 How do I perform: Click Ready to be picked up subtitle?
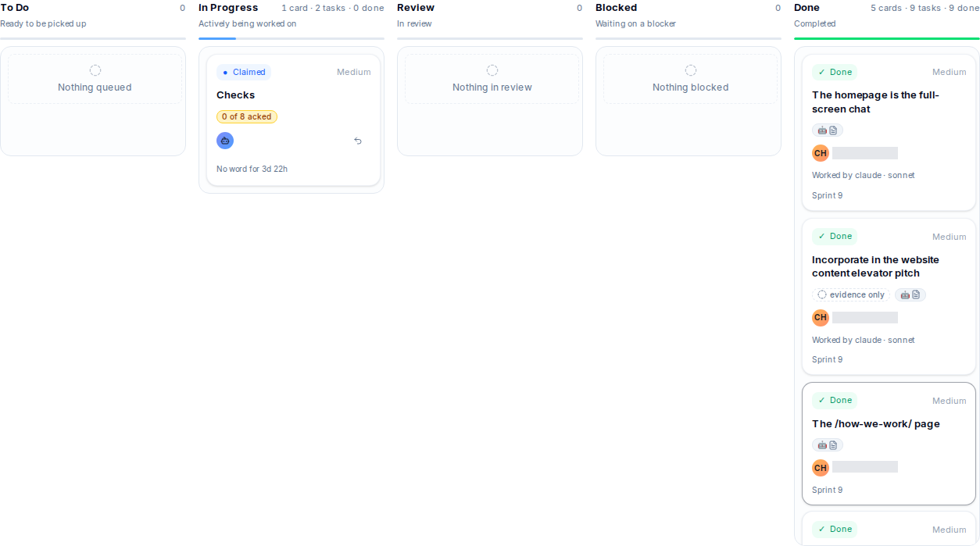coord(43,23)
